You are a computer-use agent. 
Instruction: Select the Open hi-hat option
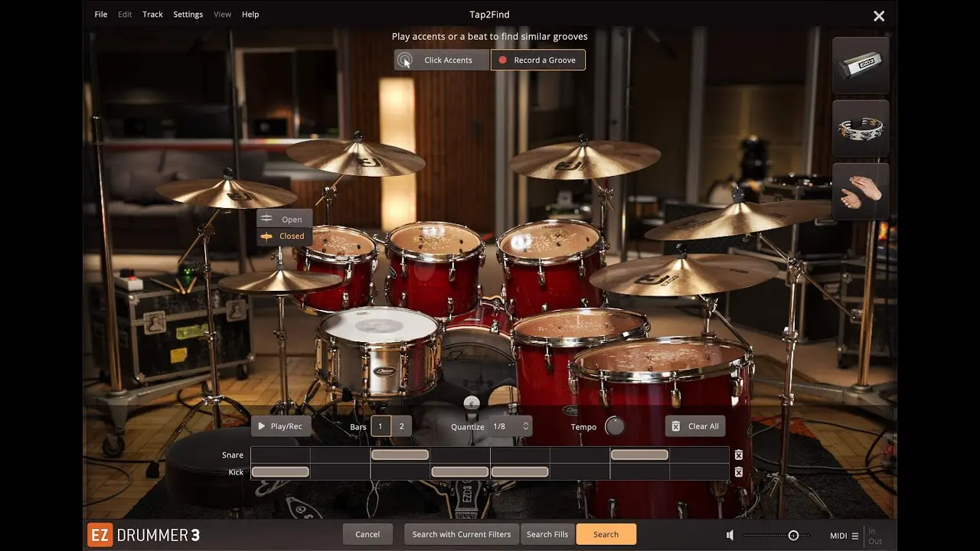click(x=284, y=219)
